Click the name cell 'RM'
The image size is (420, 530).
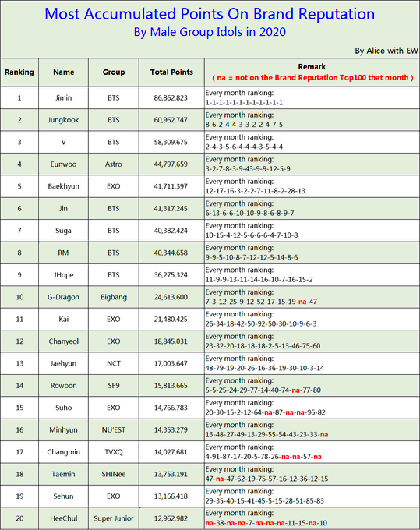64,253
